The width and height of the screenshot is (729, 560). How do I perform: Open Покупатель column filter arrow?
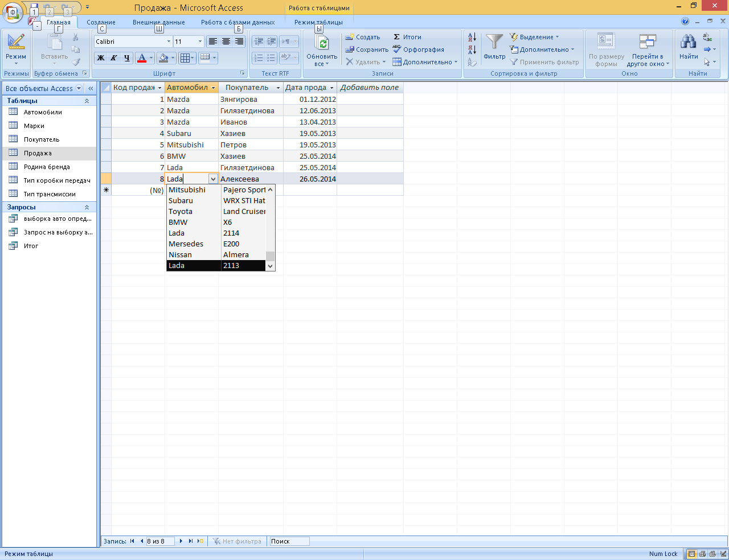pos(279,88)
